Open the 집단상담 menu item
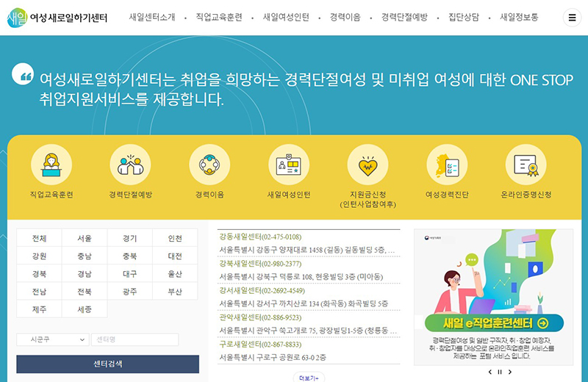Image resolution: width=588 pixels, height=382 pixels. point(463,18)
